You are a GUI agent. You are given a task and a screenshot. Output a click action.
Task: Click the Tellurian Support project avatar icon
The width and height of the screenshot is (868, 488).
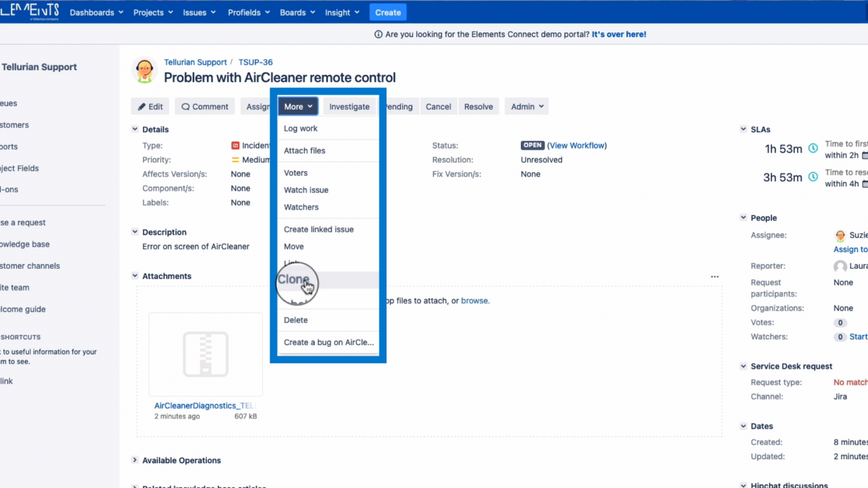[x=144, y=71]
